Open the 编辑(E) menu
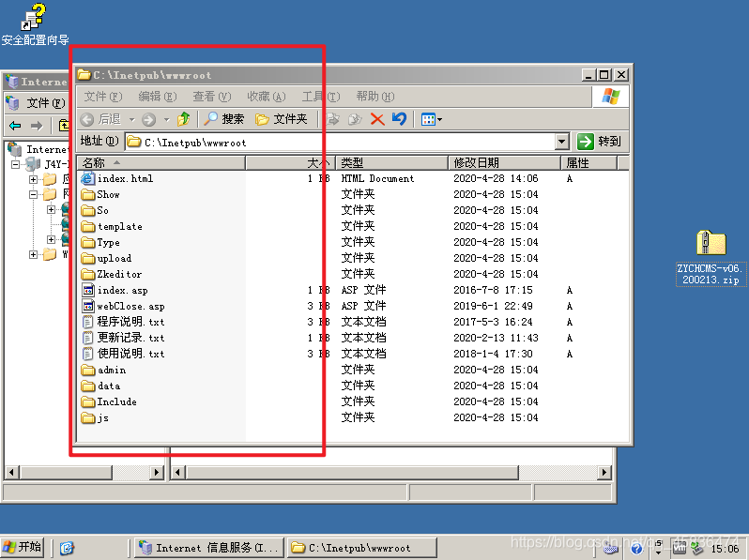This screenshot has height=560, width=749. 158,97
